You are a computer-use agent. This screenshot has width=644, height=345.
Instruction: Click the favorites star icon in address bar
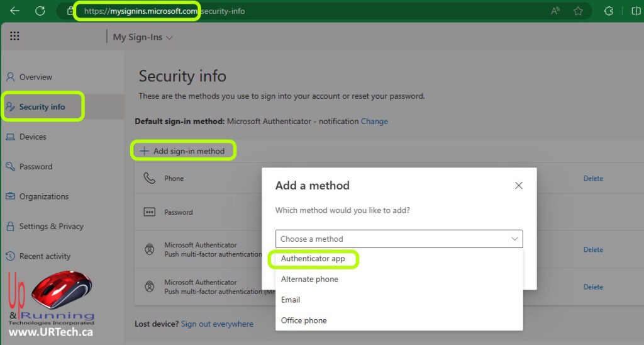[x=578, y=11]
